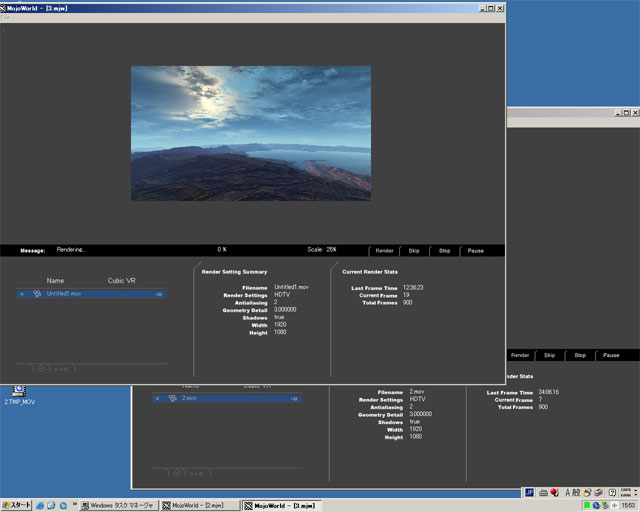Click the movie camera icon beside 2.mov
The width and height of the screenshot is (640, 512).
click(x=173, y=398)
